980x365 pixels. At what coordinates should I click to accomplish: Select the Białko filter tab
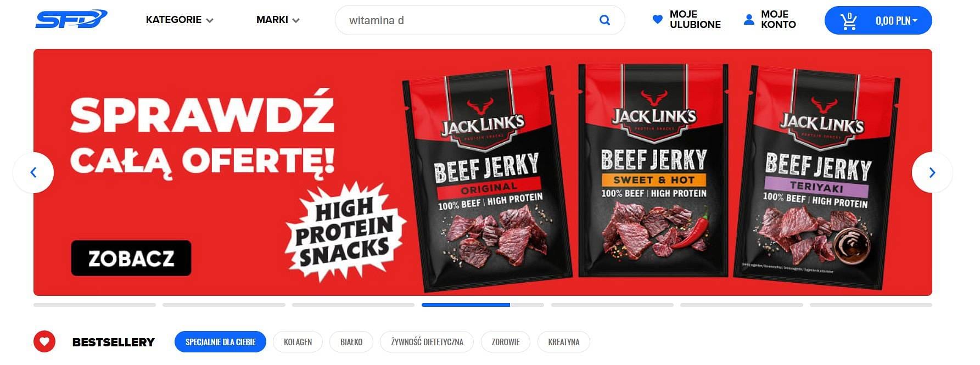351,341
